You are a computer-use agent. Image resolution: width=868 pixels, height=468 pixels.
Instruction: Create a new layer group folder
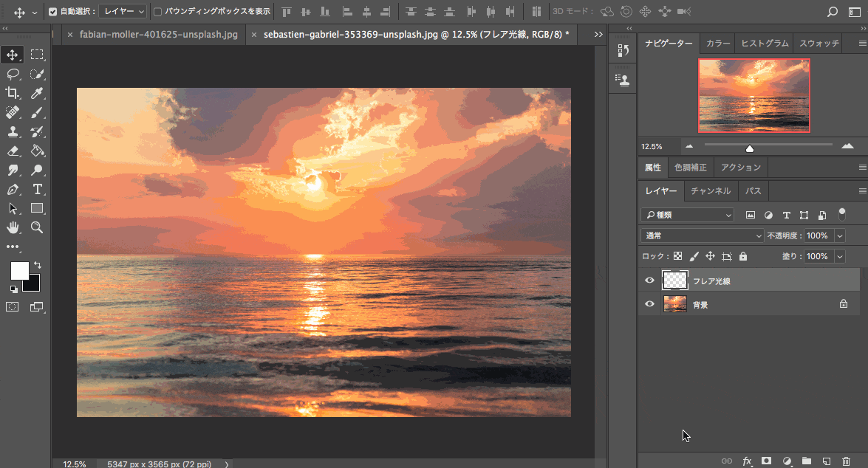coord(807,461)
